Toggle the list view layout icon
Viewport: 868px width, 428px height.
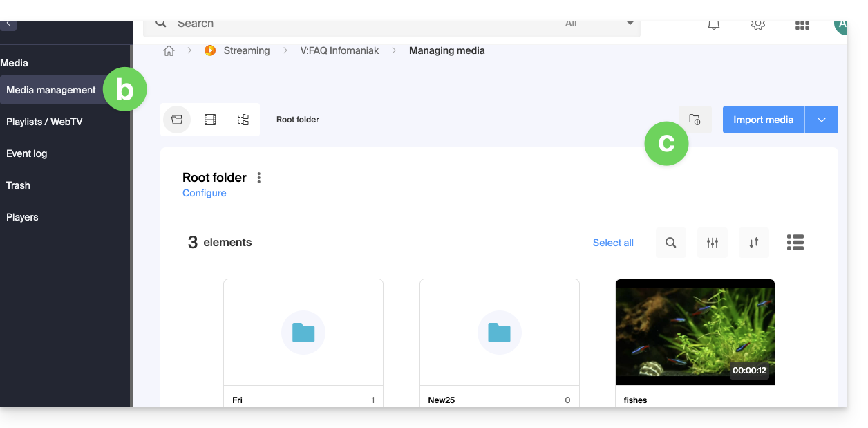tap(795, 243)
